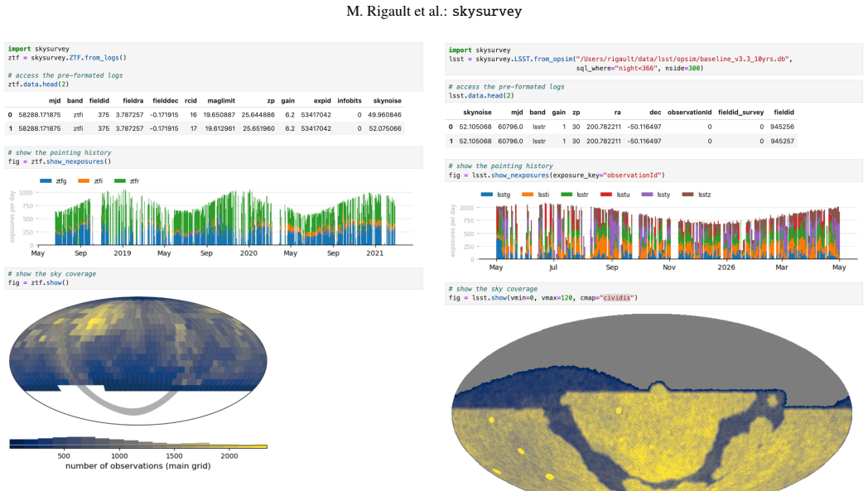Click 'number of observations (main grid)' label
Viewport: 868px width, 491px height.
(137, 466)
